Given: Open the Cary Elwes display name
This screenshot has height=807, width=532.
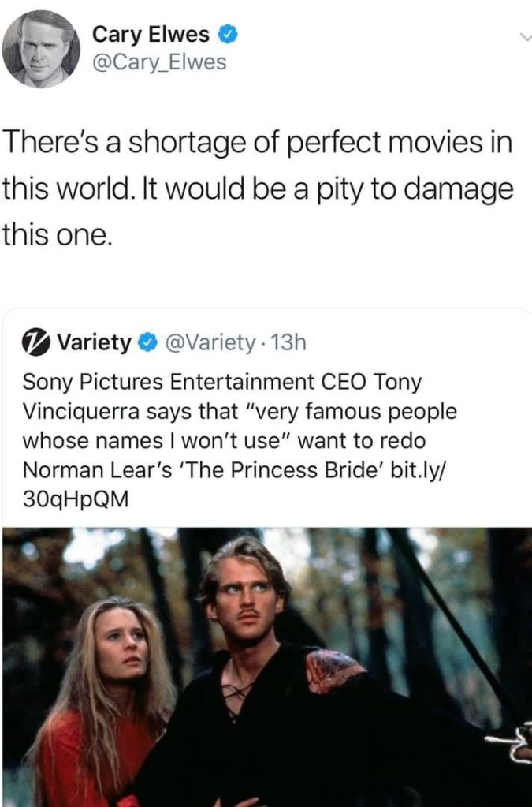Looking at the screenshot, I should tap(151, 35).
